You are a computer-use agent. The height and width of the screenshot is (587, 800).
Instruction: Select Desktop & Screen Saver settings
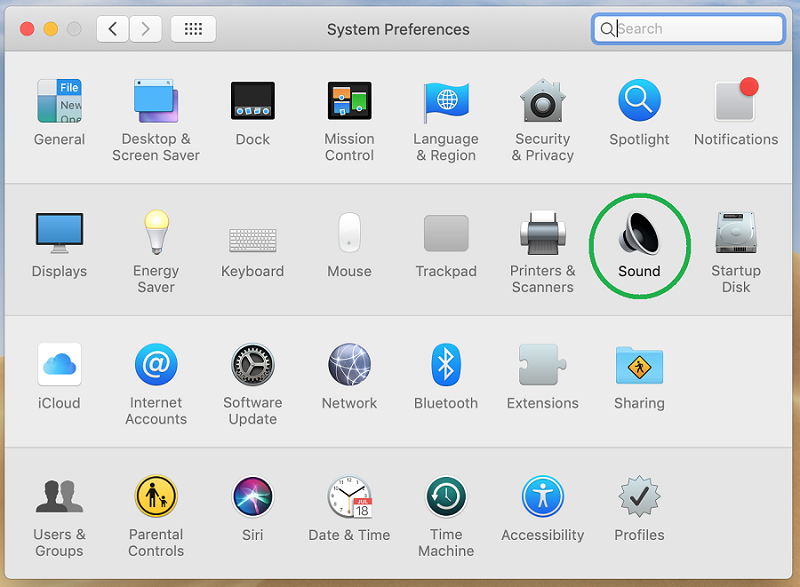click(x=156, y=101)
